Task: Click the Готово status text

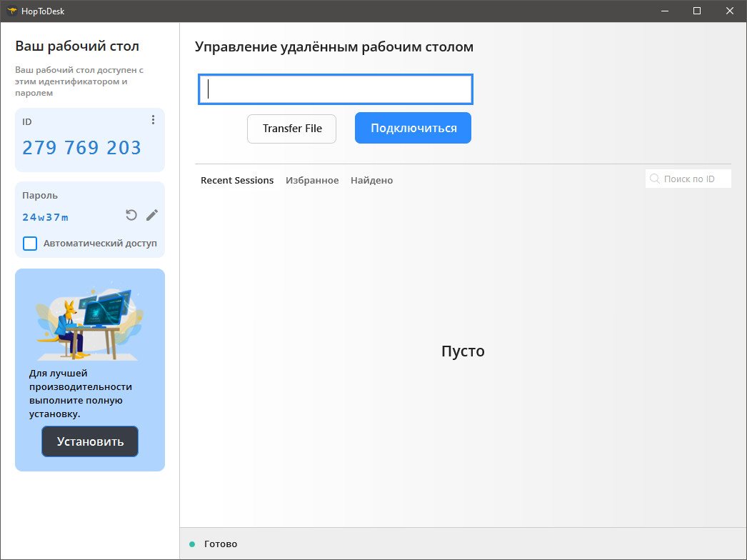Action: (x=221, y=544)
